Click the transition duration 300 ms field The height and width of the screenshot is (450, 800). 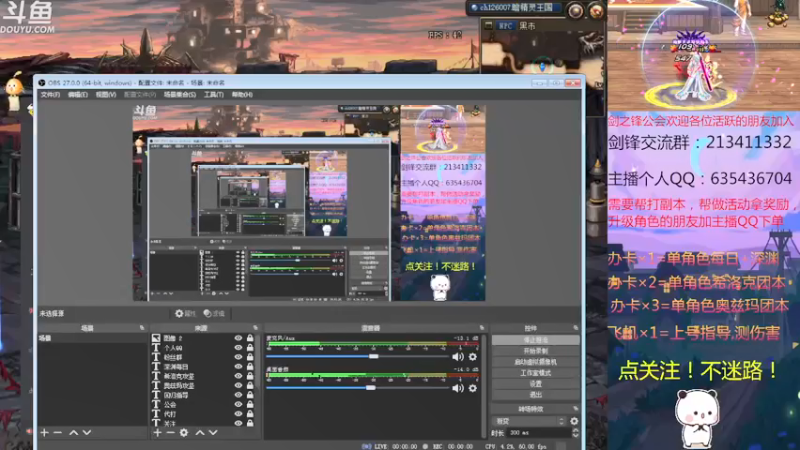[538, 433]
